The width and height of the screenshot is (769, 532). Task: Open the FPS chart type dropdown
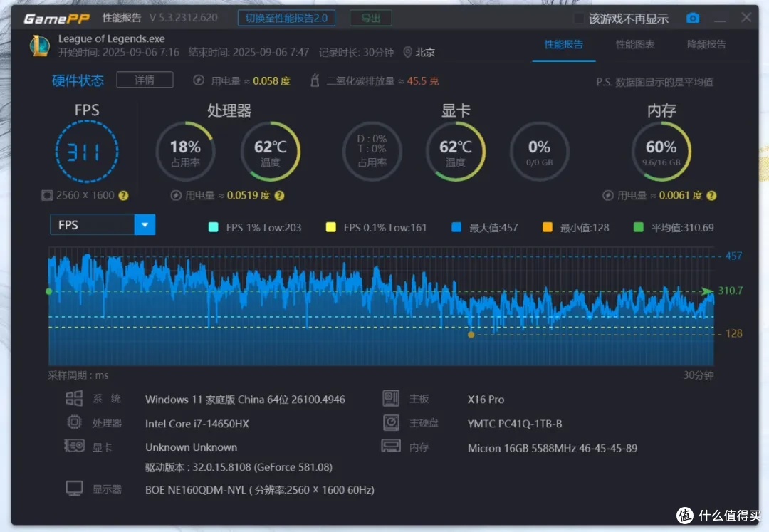click(x=103, y=224)
